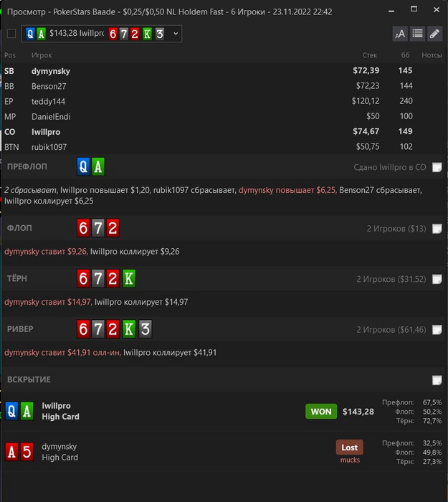
Task: Click the King card on the Turn board
Action: [128, 278]
